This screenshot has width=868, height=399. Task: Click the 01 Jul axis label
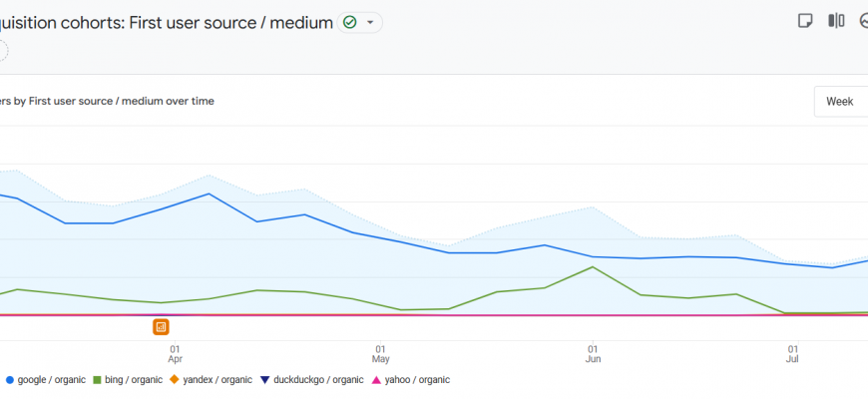click(x=793, y=353)
